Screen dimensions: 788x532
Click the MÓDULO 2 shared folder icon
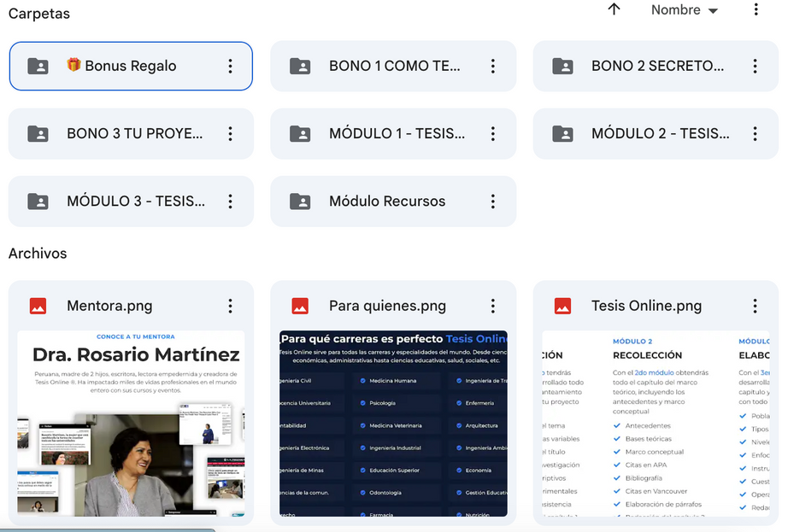562,133
